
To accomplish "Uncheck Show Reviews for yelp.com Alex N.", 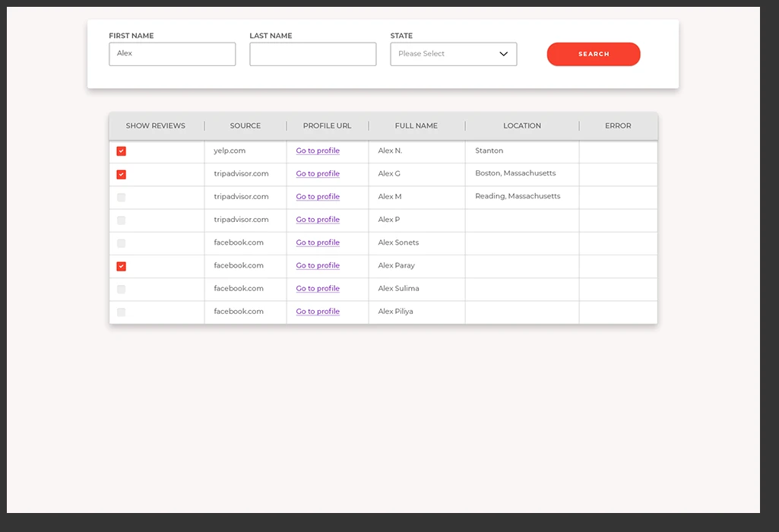I will [122, 151].
